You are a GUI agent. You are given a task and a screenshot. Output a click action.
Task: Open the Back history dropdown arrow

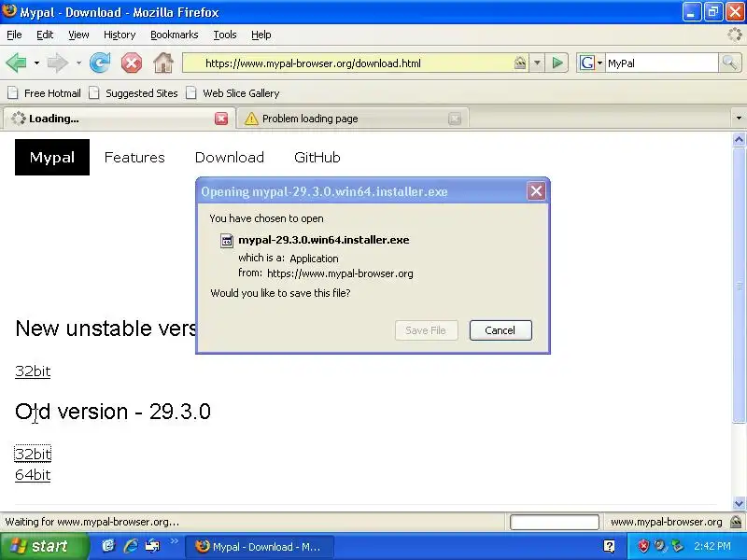point(36,63)
